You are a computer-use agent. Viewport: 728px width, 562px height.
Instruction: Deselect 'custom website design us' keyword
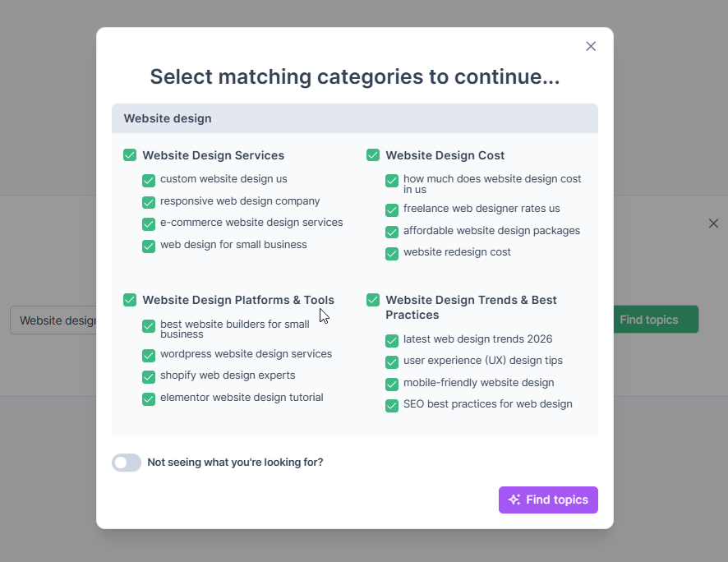click(x=149, y=181)
